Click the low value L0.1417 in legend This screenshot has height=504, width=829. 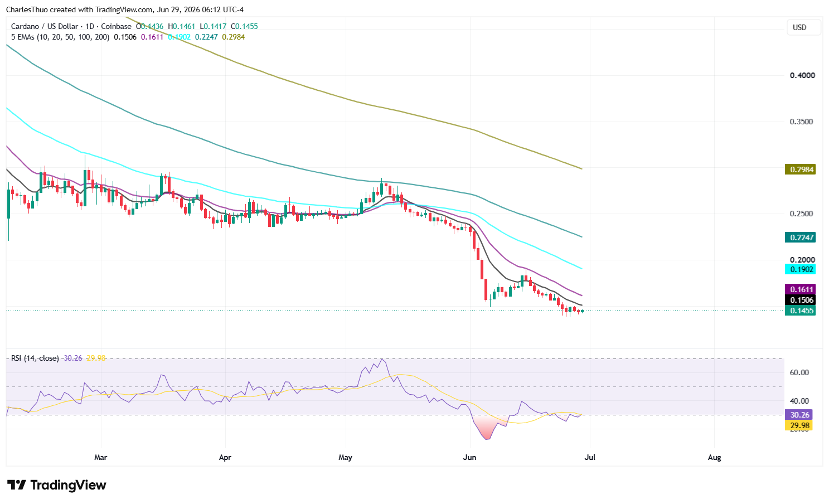click(x=214, y=26)
